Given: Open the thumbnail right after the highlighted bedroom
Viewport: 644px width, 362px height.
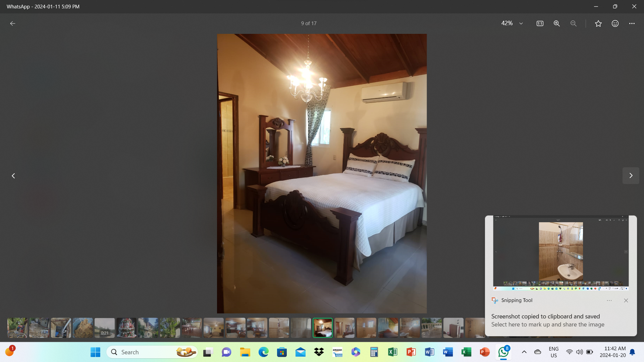Looking at the screenshot, I should coord(344,328).
